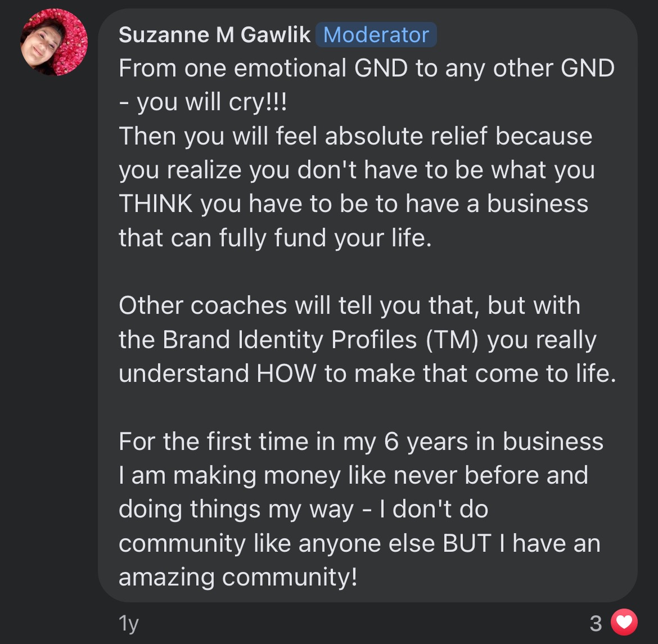
Task: Click the second 'GND' ending the first line
Action: (588, 68)
